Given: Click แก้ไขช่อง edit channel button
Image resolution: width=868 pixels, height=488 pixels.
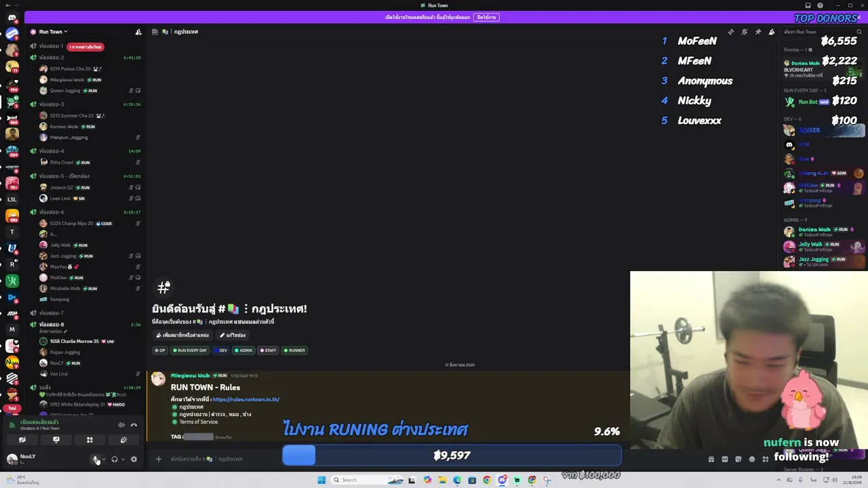Looking at the screenshot, I should tap(233, 335).
